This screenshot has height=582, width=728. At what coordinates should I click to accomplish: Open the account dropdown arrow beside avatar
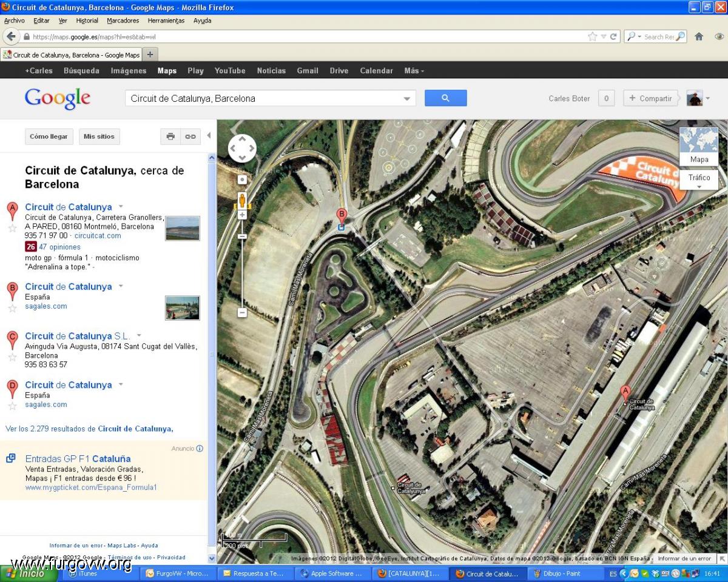point(707,99)
